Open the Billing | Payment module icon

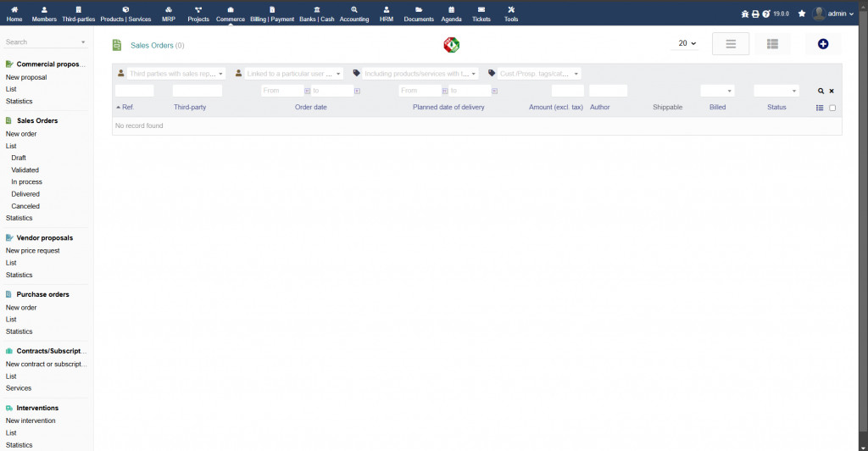coord(272,9)
